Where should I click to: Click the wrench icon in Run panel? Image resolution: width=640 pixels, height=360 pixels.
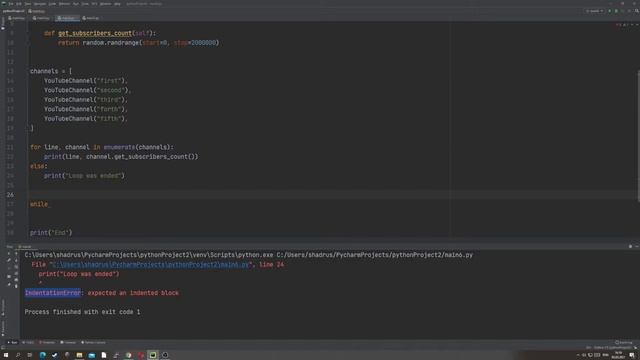(x=9, y=260)
